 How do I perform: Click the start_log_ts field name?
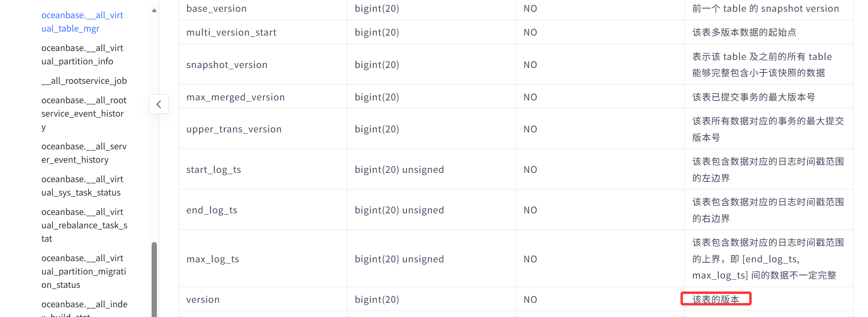pos(214,170)
